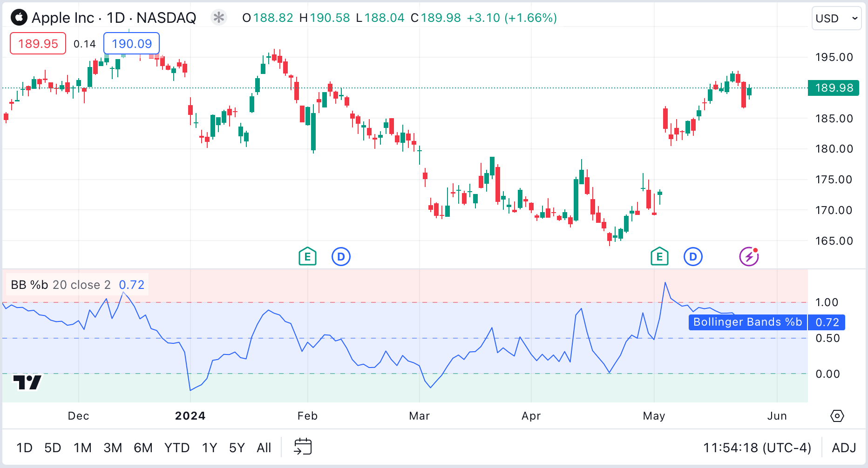Open chart settings hexagon gear icon
Viewport: 868px width, 468px height.
click(837, 416)
